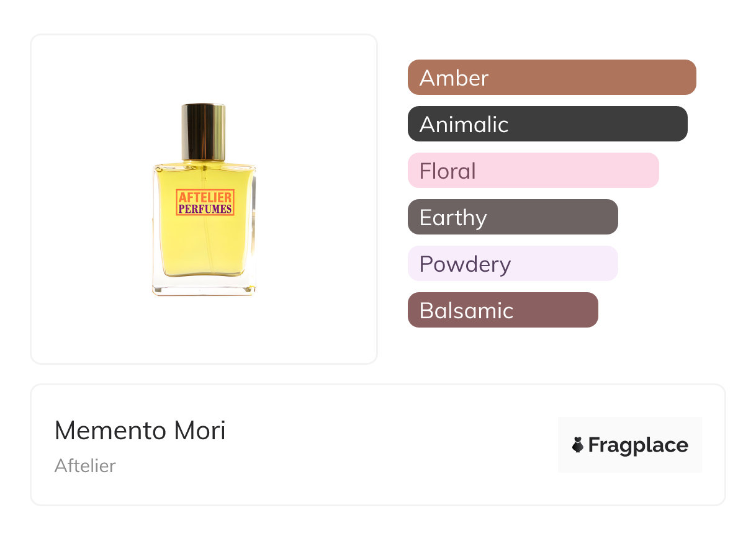Click the Fragplace bottle logo icon
This screenshot has height=536, width=756.
(578, 445)
